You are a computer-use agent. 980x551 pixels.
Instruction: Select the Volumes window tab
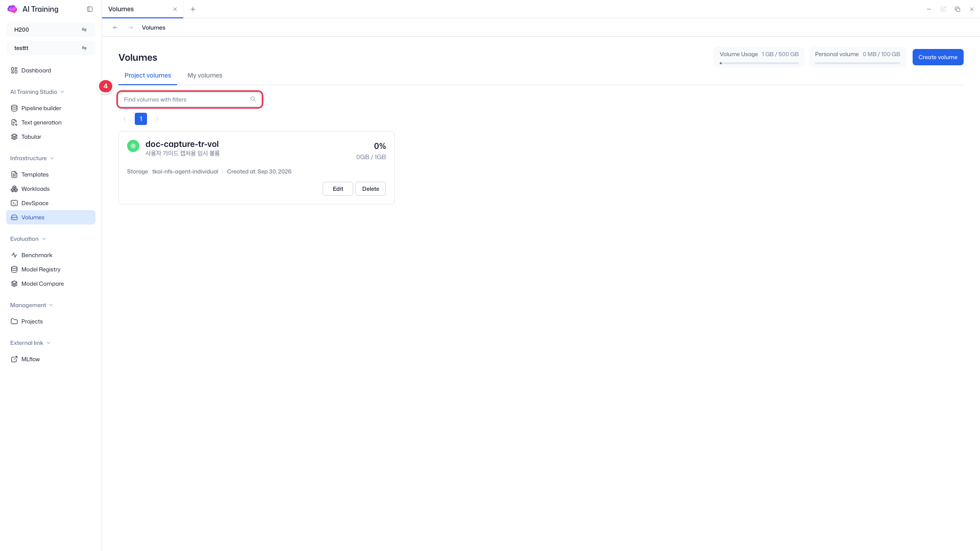pos(142,9)
